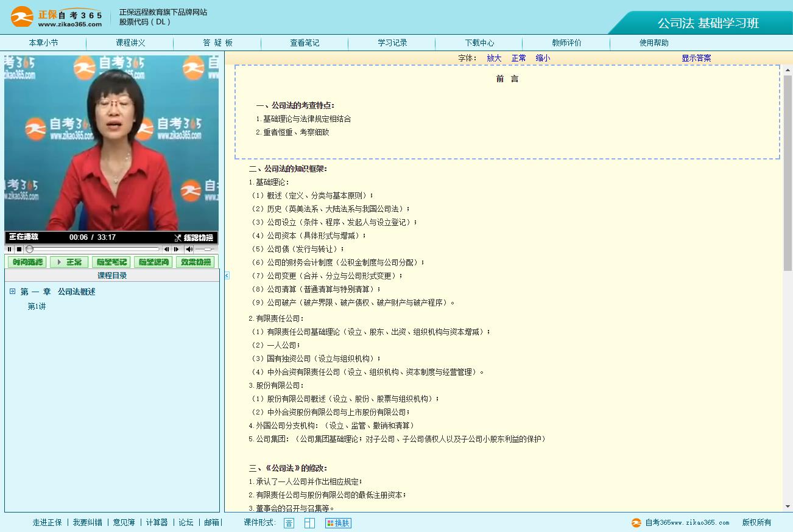Click the text '(5)公司债(发行与转让)'
Viewport: 793px width, 532px height.
297,249
